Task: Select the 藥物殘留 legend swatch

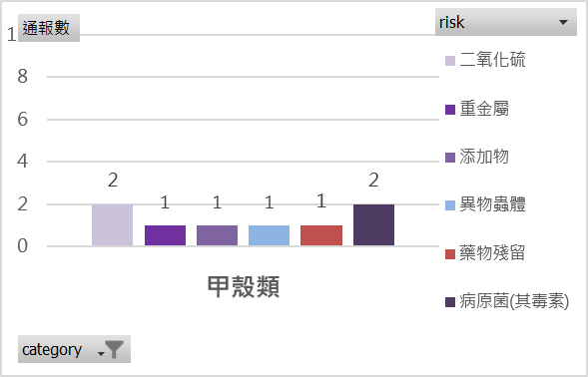Action: 450,254
